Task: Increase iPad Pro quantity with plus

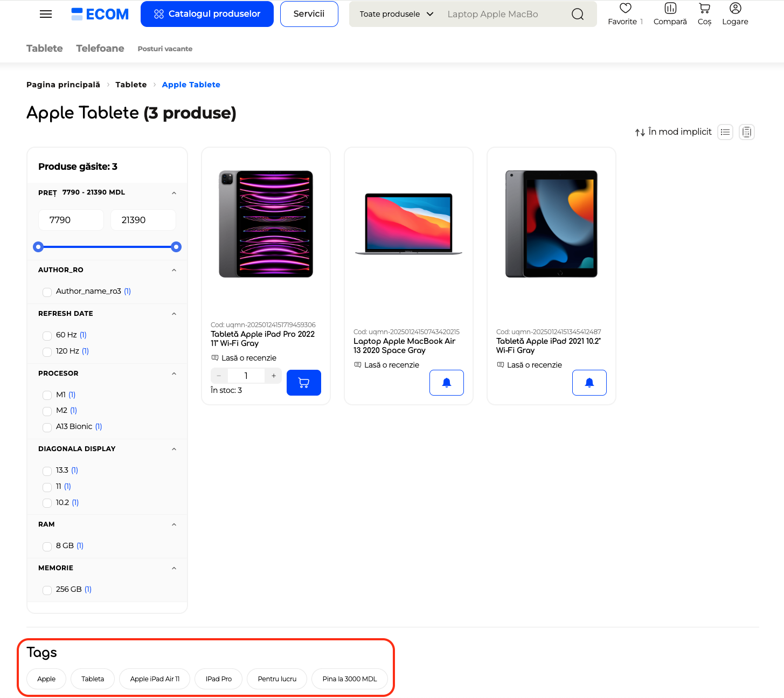Action: [274, 376]
